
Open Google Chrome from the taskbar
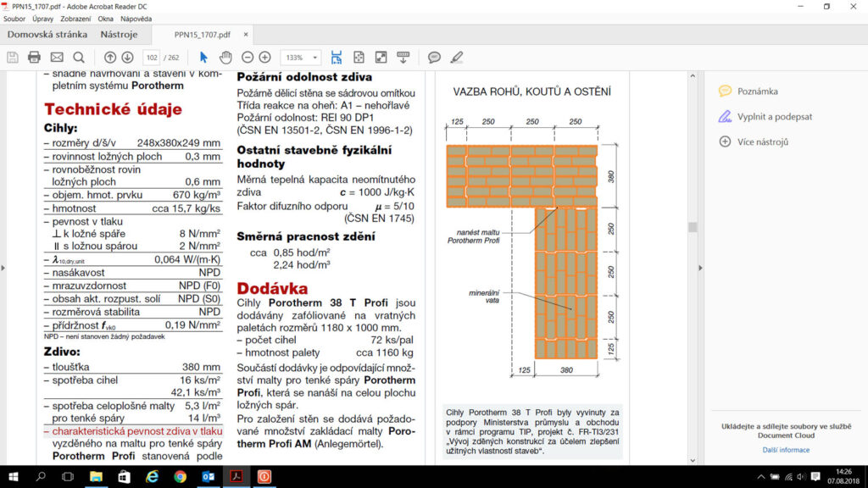[180, 477]
